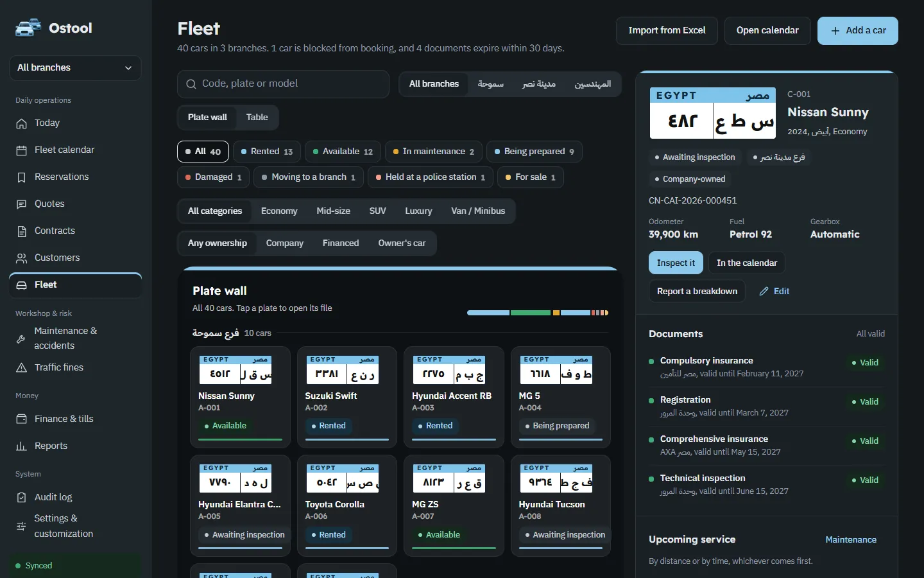Toggle the Damaged status filter

tap(213, 177)
